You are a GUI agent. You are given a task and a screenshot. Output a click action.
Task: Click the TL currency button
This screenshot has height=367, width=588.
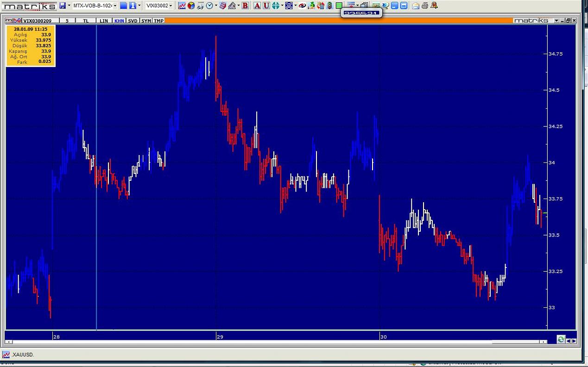86,21
